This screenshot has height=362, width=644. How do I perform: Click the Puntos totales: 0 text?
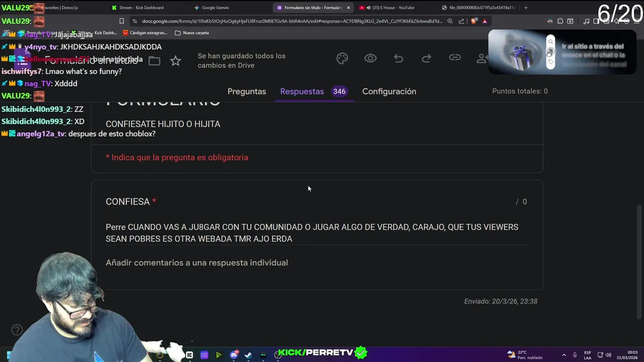click(x=520, y=91)
